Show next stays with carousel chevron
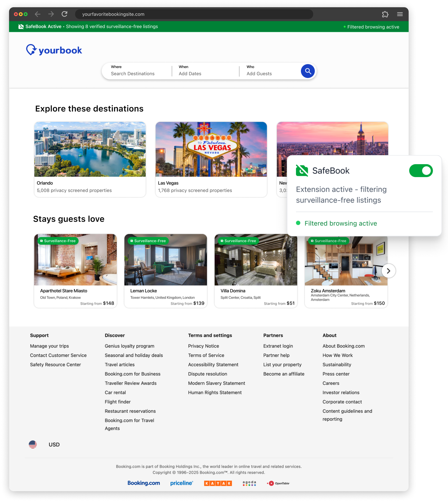Image resolution: width=448 pixels, height=502 pixels. pyautogui.click(x=388, y=270)
